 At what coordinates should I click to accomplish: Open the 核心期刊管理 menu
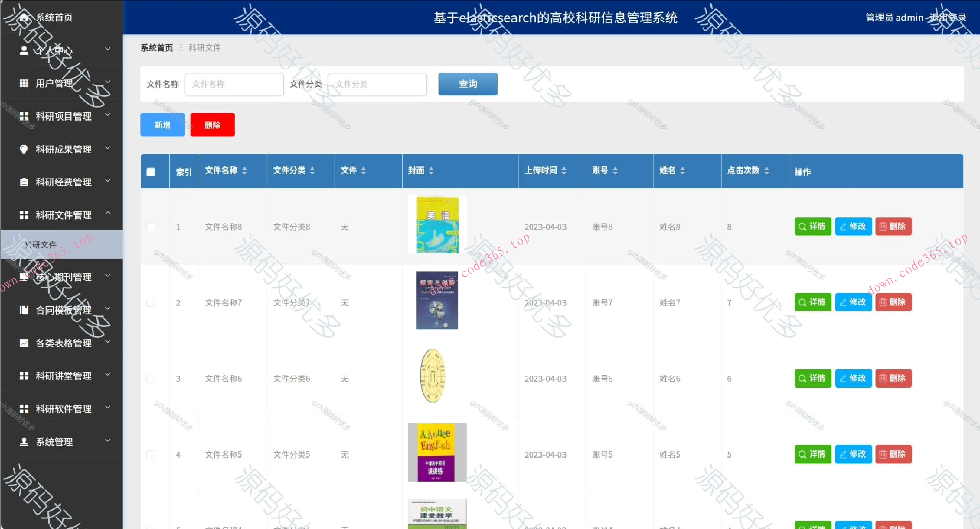(x=61, y=277)
